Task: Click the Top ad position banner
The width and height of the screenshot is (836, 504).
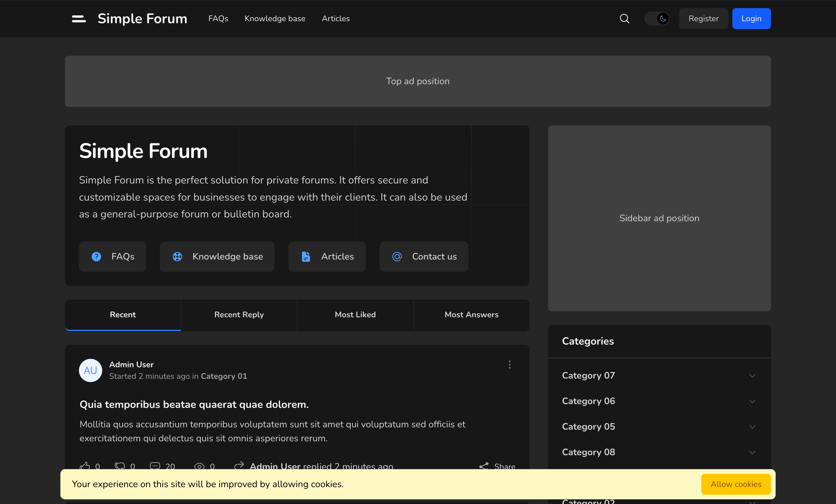Action: [x=418, y=81]
